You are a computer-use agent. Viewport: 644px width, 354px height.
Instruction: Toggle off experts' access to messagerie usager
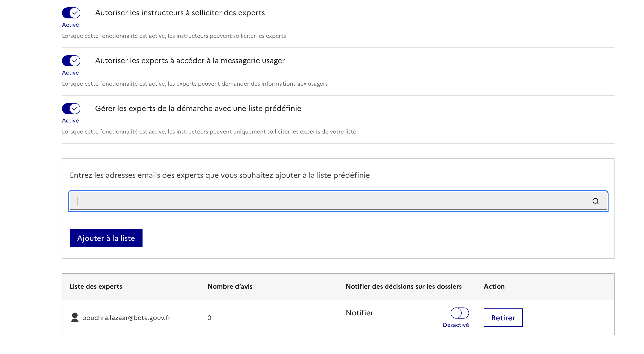pos(71,61)
